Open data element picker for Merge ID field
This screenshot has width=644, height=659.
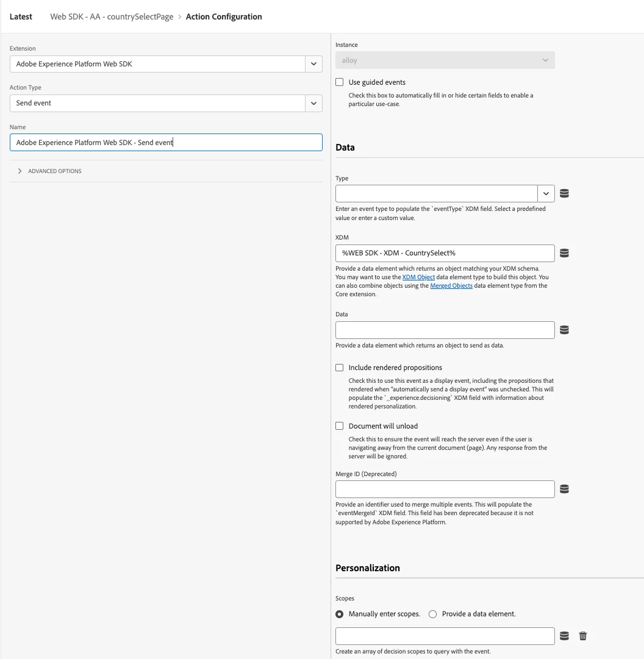click(564, 489)
